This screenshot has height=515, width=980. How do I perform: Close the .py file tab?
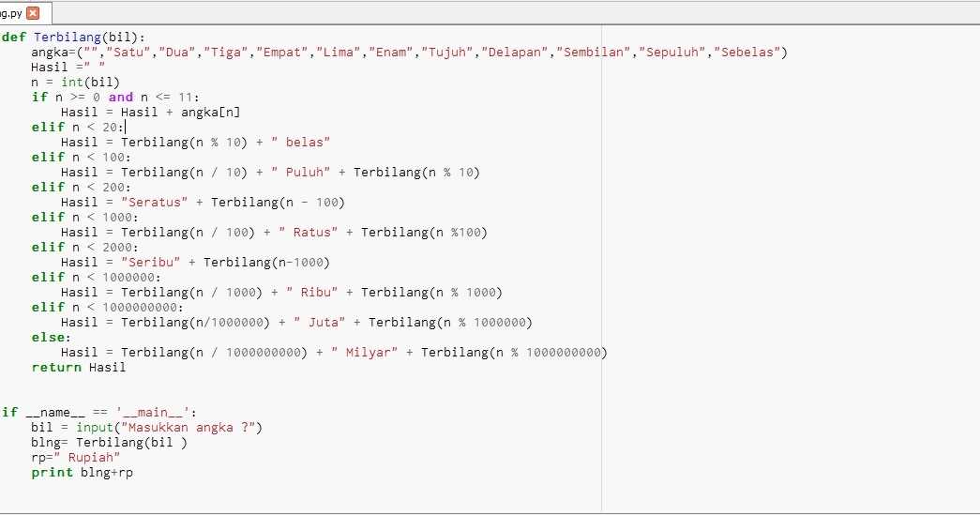[33, 12]
